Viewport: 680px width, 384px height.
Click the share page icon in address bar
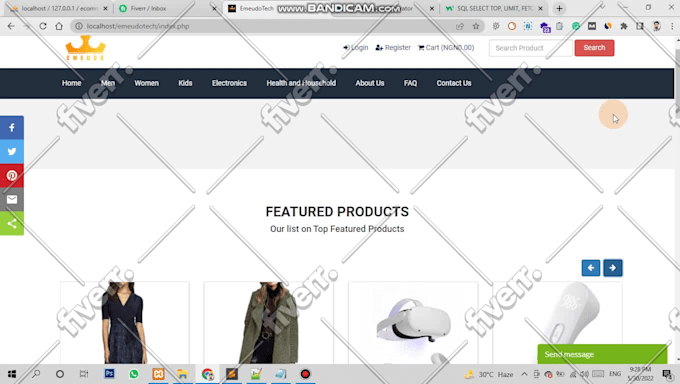[x=460, y=26]
